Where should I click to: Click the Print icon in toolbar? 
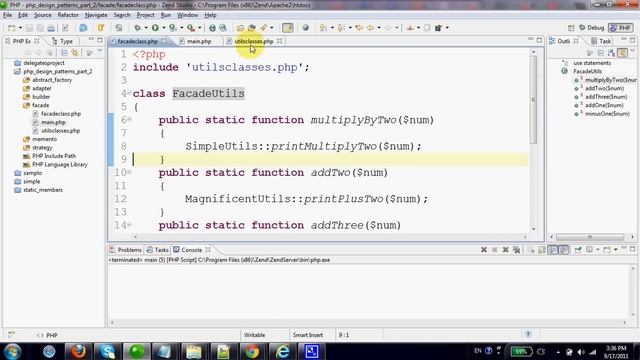(51, 28)
